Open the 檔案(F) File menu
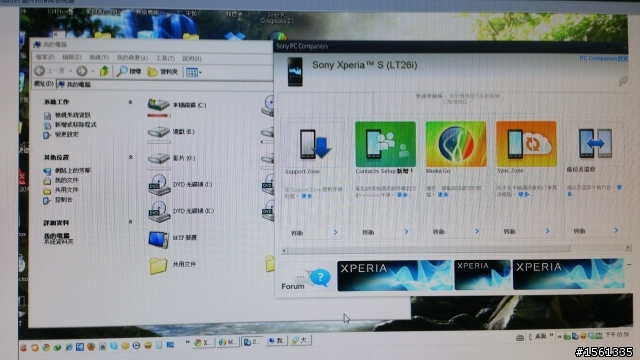 [x=45, y=57]
